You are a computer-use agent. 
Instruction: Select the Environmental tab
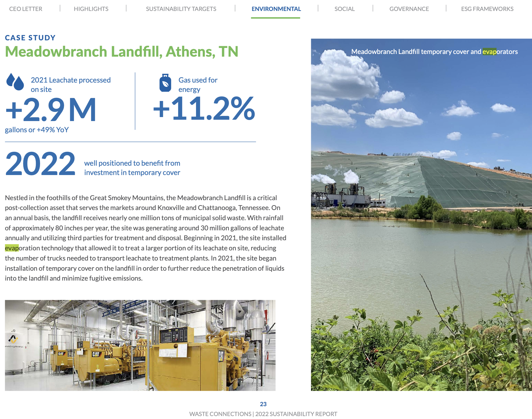276,9
